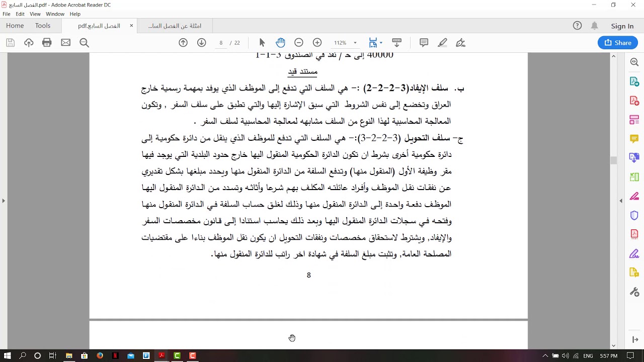
Task: Click the scrollbar down arrow
Action: [613, 345]
